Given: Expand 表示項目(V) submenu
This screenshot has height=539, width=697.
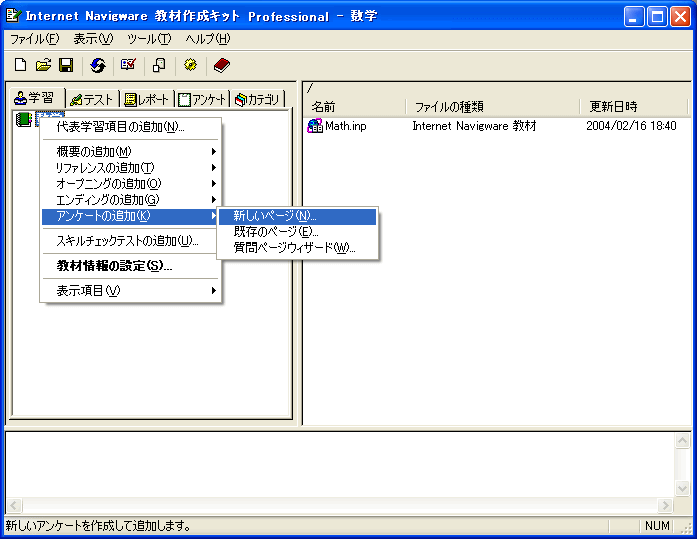Looking at the screenshot, I should tap(131, 291).
